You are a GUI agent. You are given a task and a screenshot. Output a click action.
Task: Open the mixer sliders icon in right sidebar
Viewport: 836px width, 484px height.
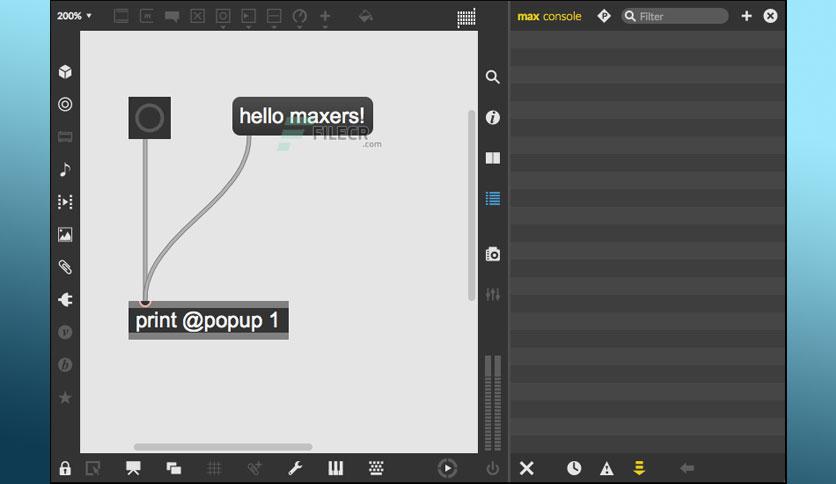coord(493,294)
